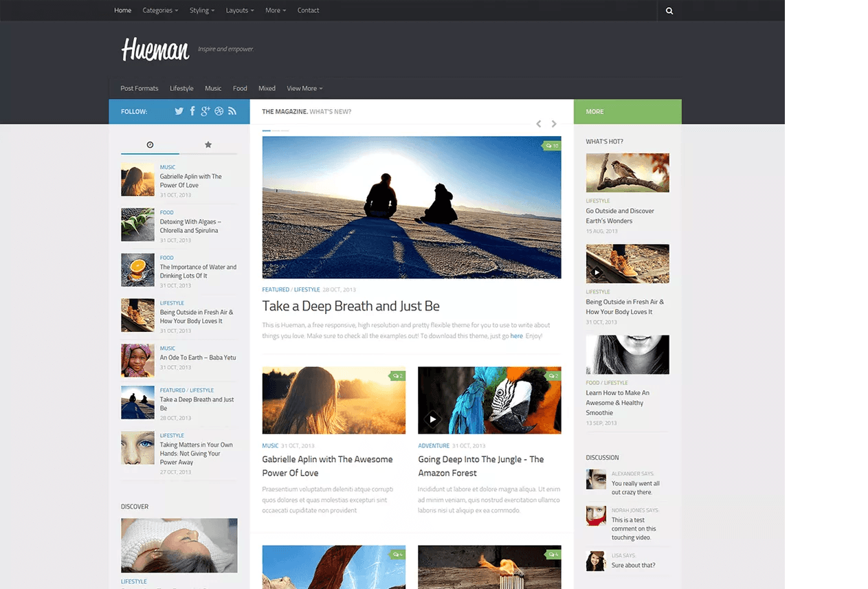Viewport: 868px width, 589px height.
Task: Open comment badge on Gabrielle Aplin image
Action: pos(397,376)
